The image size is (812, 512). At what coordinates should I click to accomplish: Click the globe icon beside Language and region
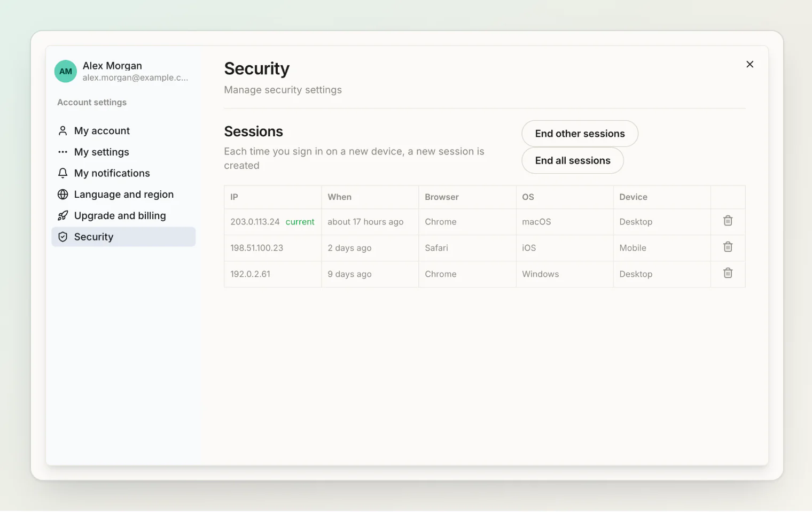(x=63, y=195)
